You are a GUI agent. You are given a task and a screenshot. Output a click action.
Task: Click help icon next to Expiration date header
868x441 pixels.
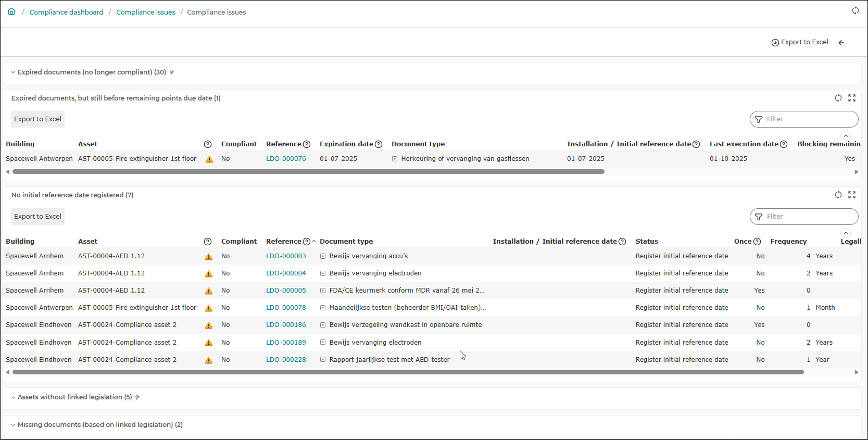(379, 144)
